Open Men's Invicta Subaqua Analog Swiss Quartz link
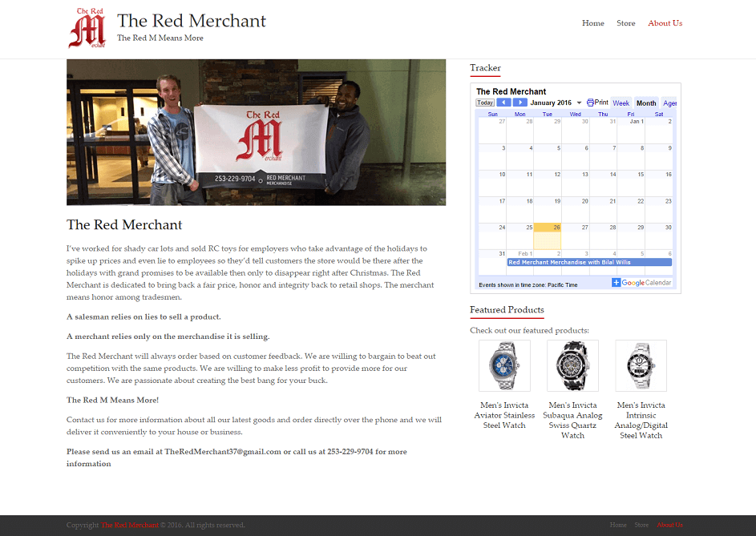Image resolution: width=756 pixels, height=536 pixels. click(572, 421)
